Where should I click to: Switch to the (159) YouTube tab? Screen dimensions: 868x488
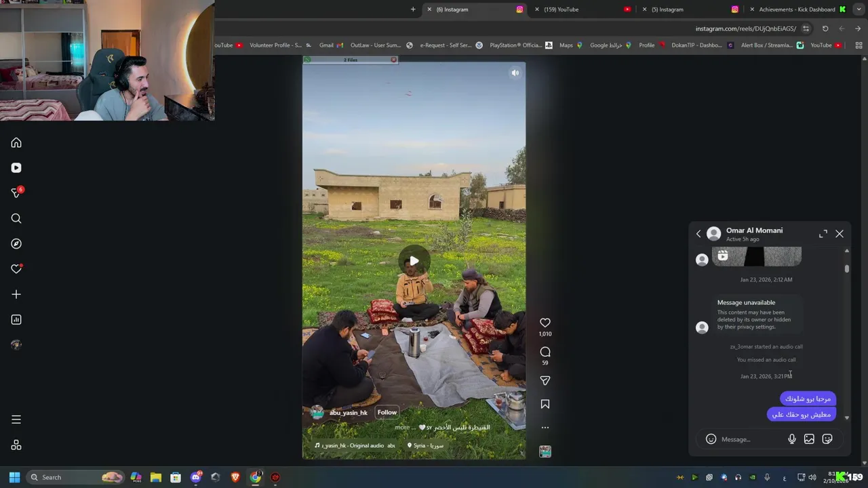583,9
